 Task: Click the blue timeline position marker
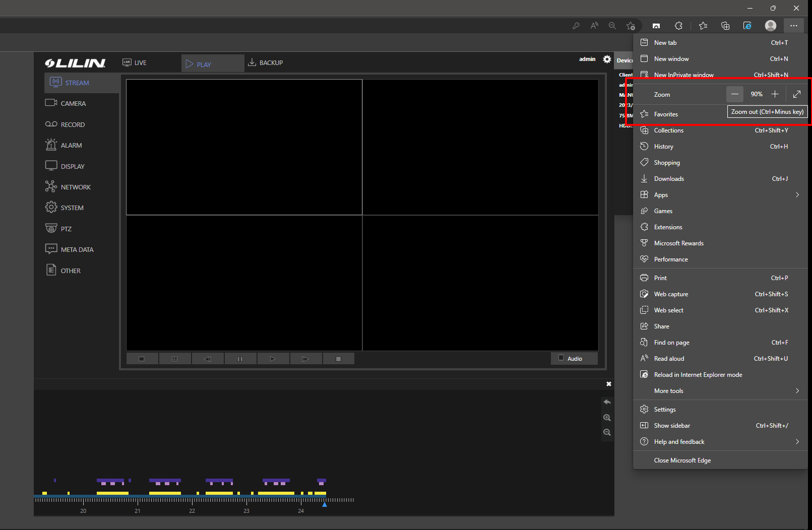pyautogui.click(x=325, y=504)
